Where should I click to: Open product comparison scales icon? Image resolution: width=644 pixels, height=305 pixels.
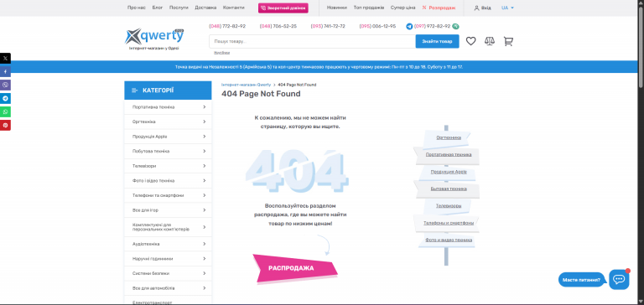490,41
